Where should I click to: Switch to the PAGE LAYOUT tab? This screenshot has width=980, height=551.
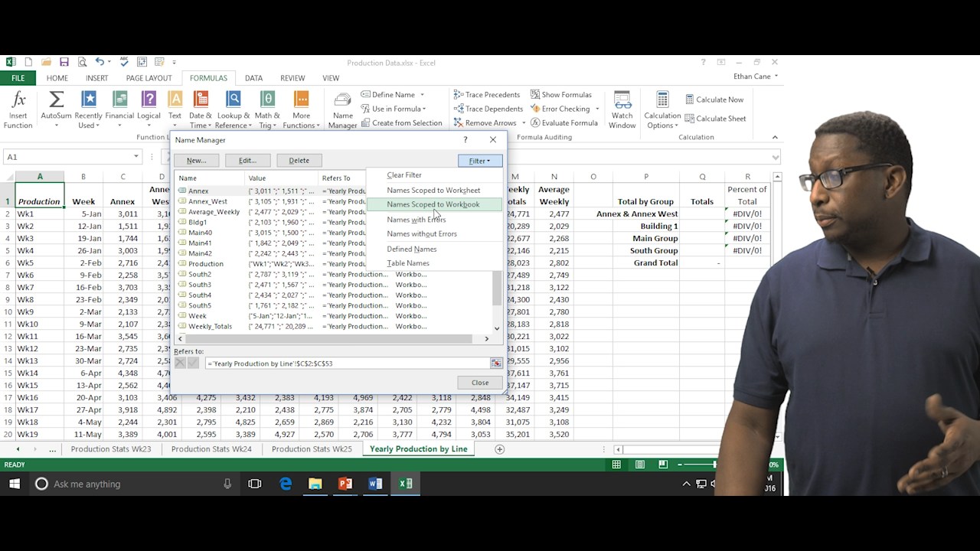point(149,78)
